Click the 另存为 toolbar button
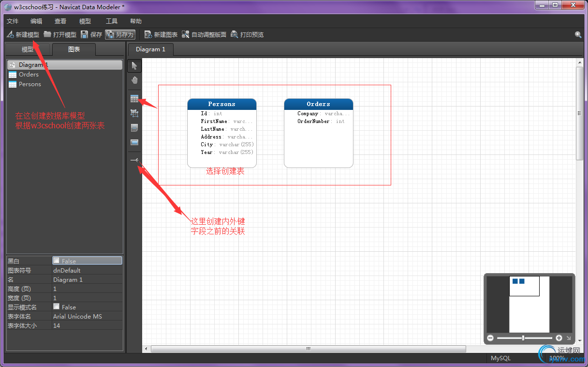This screenshot has height=367, width=588. (x=119, y=35)
